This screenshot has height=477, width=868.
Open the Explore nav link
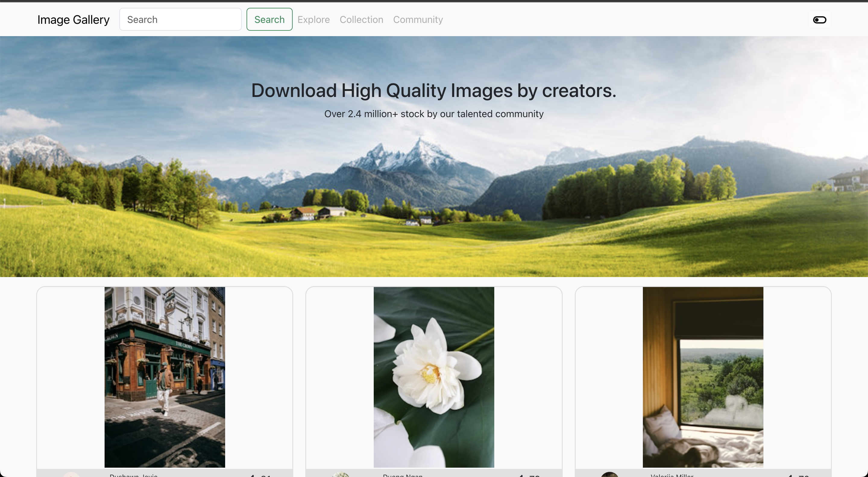coord(313,20)
